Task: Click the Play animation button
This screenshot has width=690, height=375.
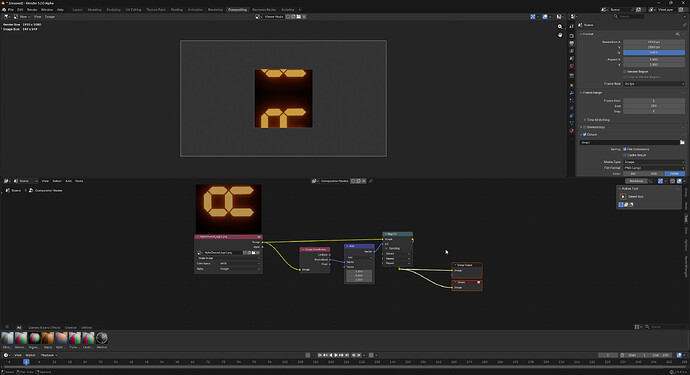Action: point(336,355)
